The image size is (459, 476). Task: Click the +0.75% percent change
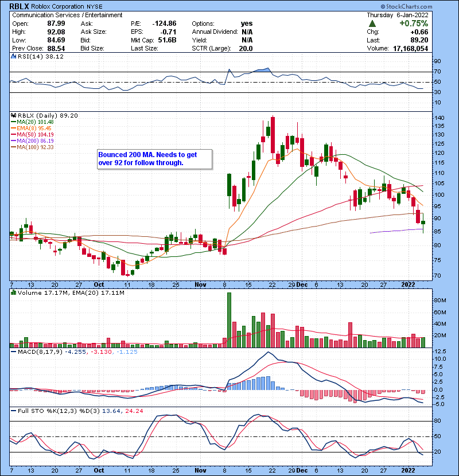pos(414,24)
